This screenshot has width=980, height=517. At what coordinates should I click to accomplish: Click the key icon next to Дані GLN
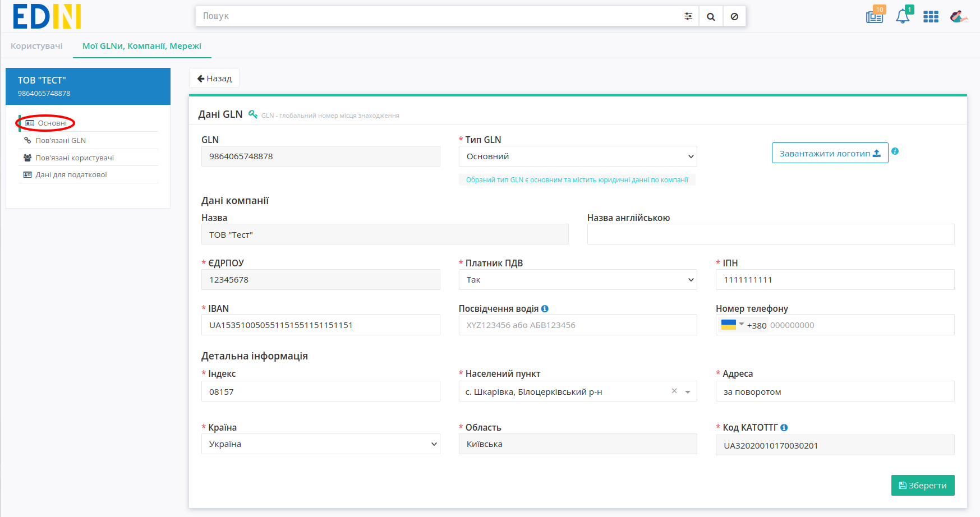click(253, 114)
